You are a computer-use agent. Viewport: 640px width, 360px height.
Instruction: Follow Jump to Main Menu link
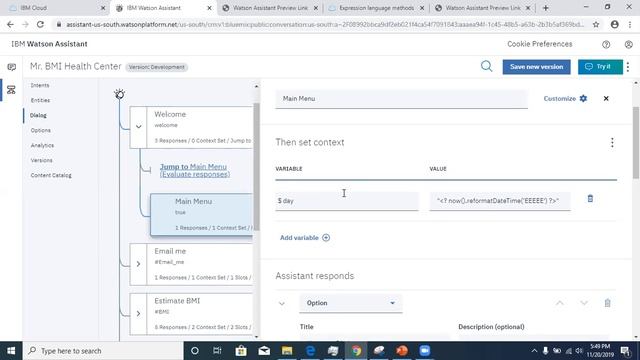tap(195, 170)
